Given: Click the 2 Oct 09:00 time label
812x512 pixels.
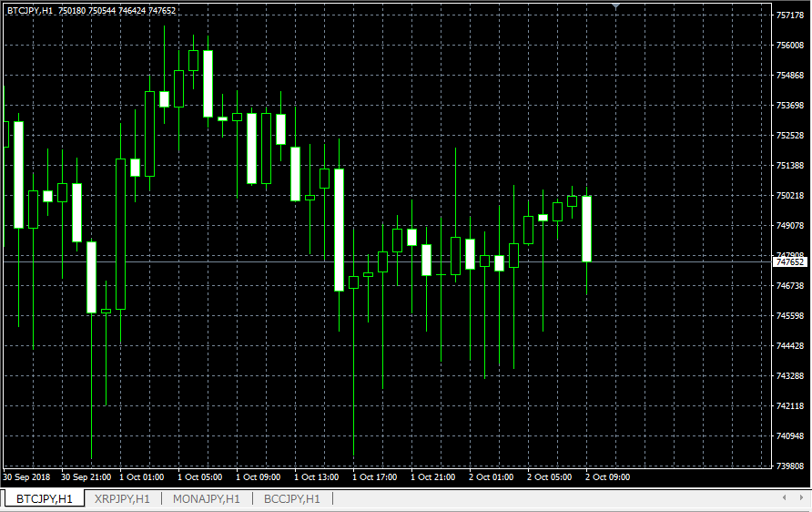Looking at the screenshot, I should tap(607, 476).
